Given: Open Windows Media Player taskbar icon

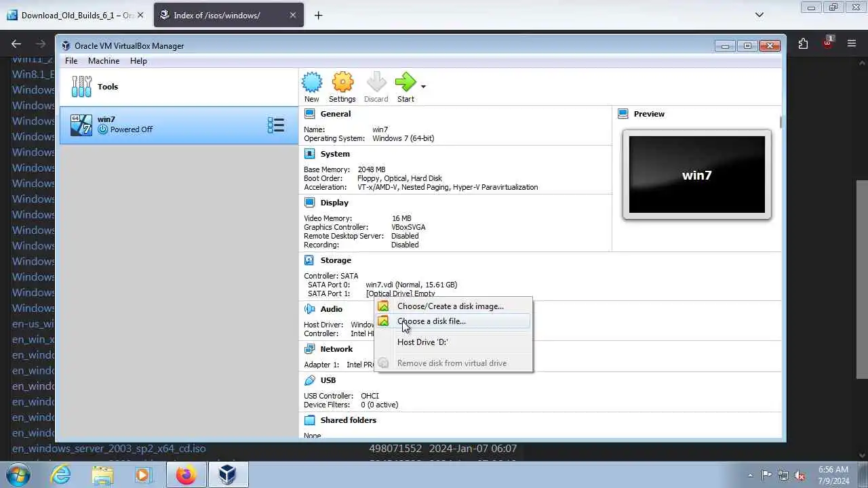Looking at the screenshot, I should point(143,475).
